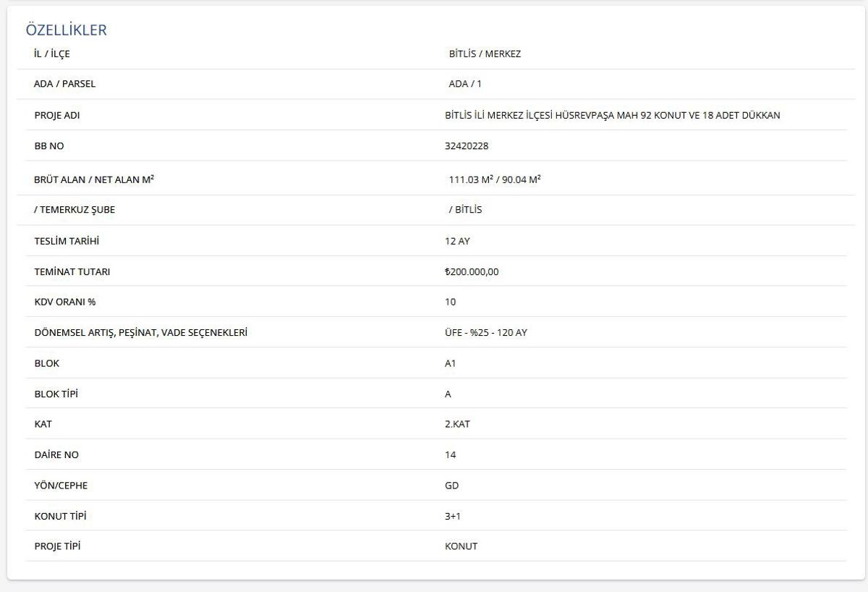The image size is (868, 592).
Task: Click the BB NO value 32420228
Action: coord(467,146)
